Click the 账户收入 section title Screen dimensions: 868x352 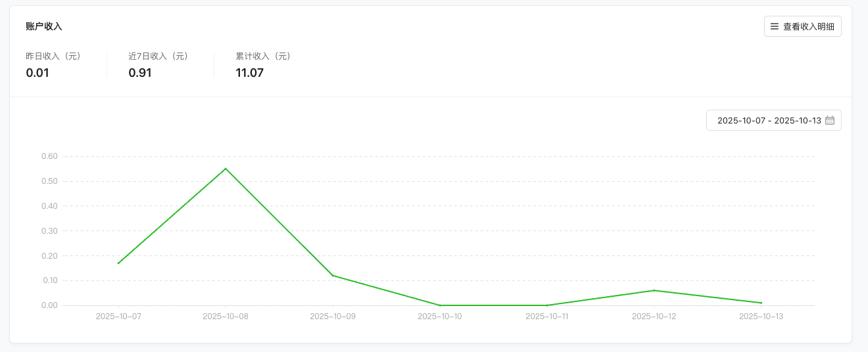44,26
